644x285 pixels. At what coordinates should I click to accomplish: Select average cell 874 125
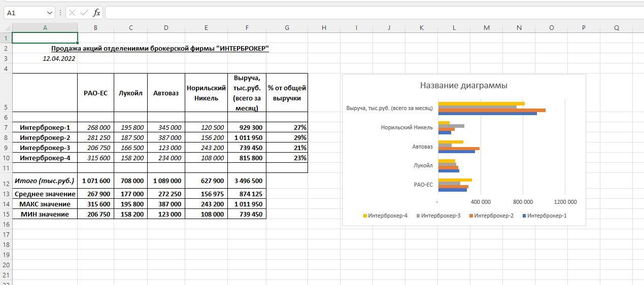pyautogui.click(x=247, y=194)
